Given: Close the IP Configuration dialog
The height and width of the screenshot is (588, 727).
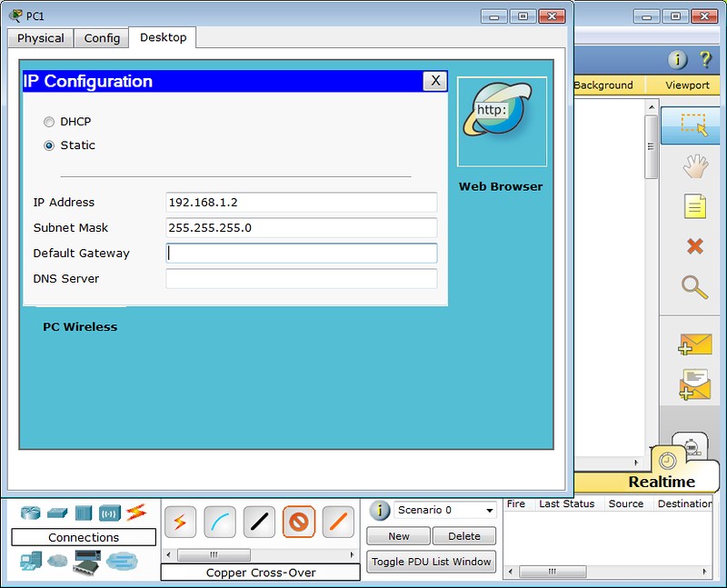Looking at the screenshot, I should pyautogui.click(x=435, y=81).
